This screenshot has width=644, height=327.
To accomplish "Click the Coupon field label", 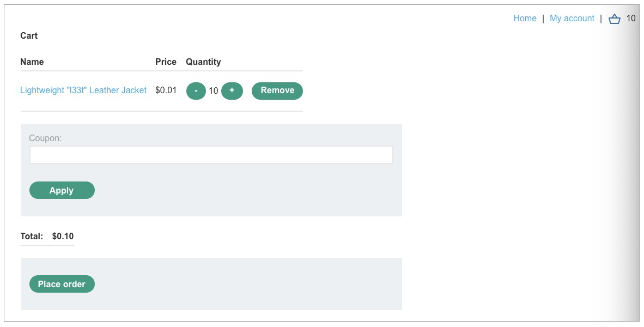I will click(x=45, y=138).
